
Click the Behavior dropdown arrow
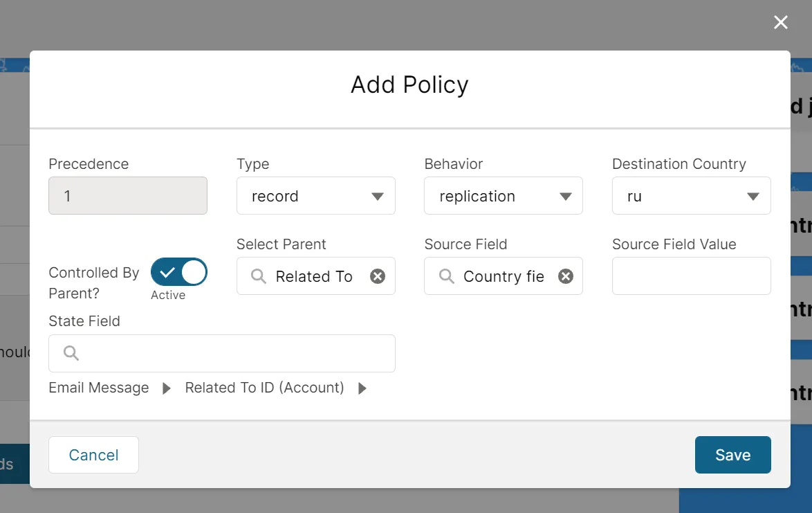565,196
